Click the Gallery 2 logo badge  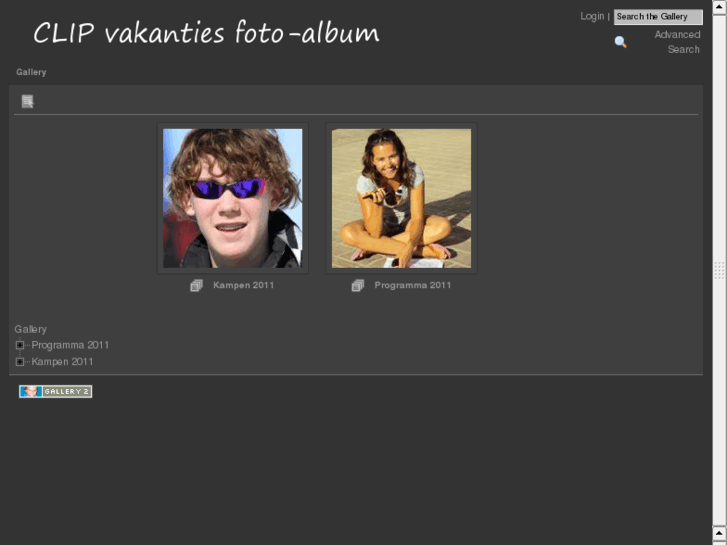pyautogui.click(x=55, y=391)
